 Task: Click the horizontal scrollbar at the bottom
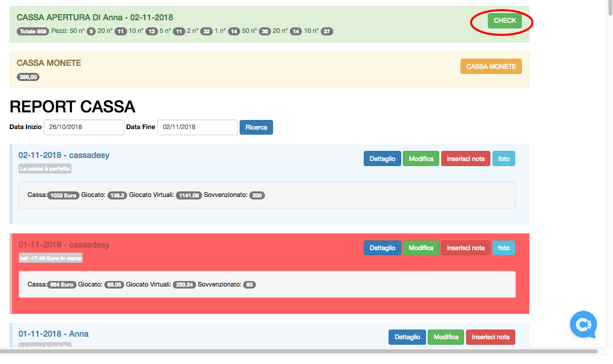coord(299,351)
